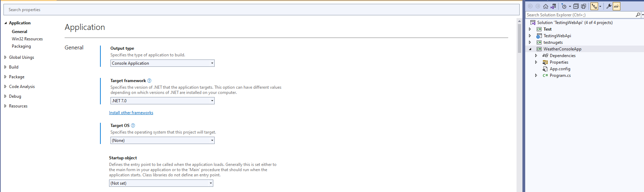The height and width of the screenshot is (192, 644).
Task: Click the Home icon in Solution Explorer
Action: (546, 6)
